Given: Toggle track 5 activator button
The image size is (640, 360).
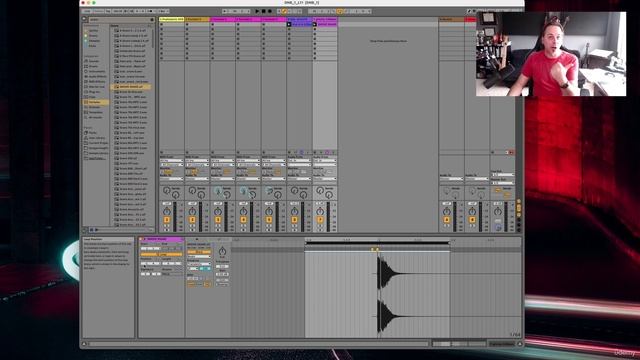Looking at the screenshot, I should coord(269,220).
